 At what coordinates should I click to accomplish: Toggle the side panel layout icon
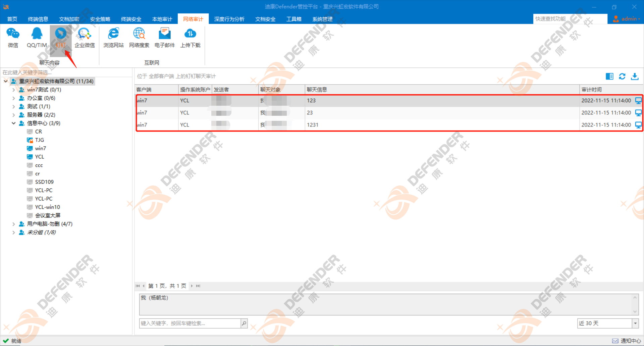[x=609, y=77]
